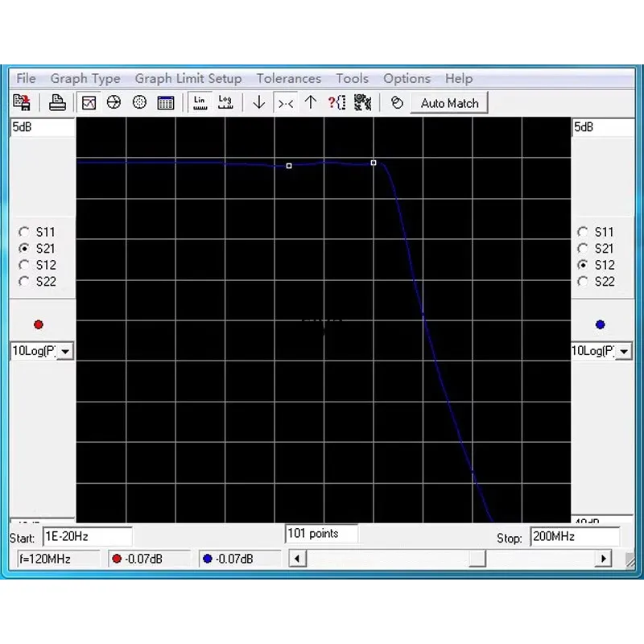
Task: Click the blue trace color dot on right panel
Action: tap(600, 325)
